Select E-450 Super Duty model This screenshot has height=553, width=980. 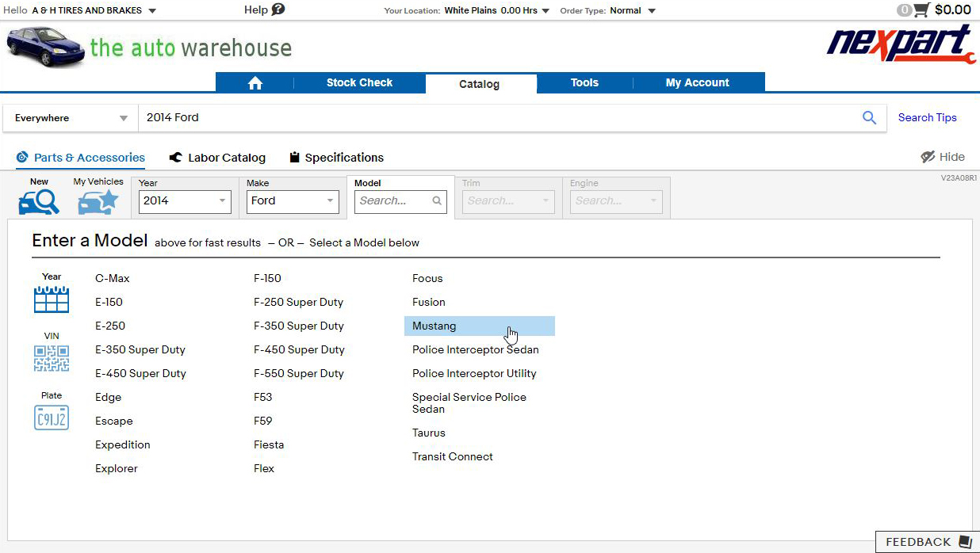coord(140,373)
